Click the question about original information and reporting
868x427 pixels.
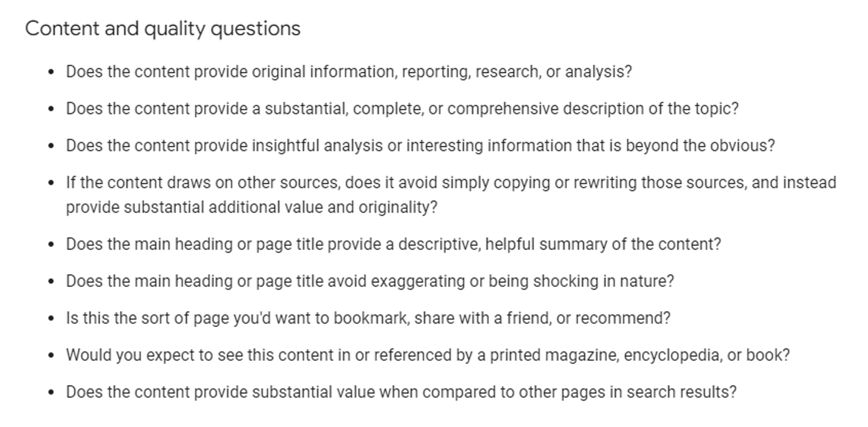click(x=349, y=72)
